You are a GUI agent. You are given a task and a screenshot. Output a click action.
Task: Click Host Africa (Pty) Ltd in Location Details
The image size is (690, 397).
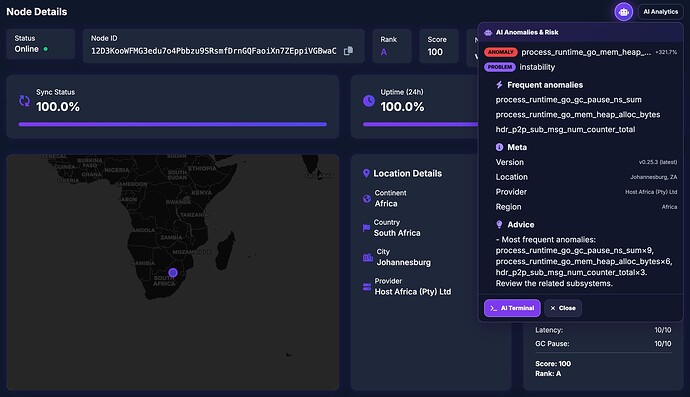(413, 292)
